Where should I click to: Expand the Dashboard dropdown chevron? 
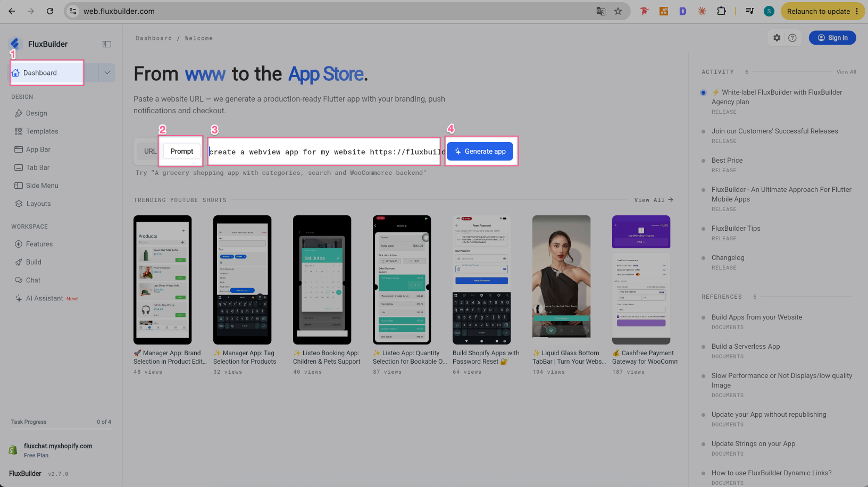point(107,73)
